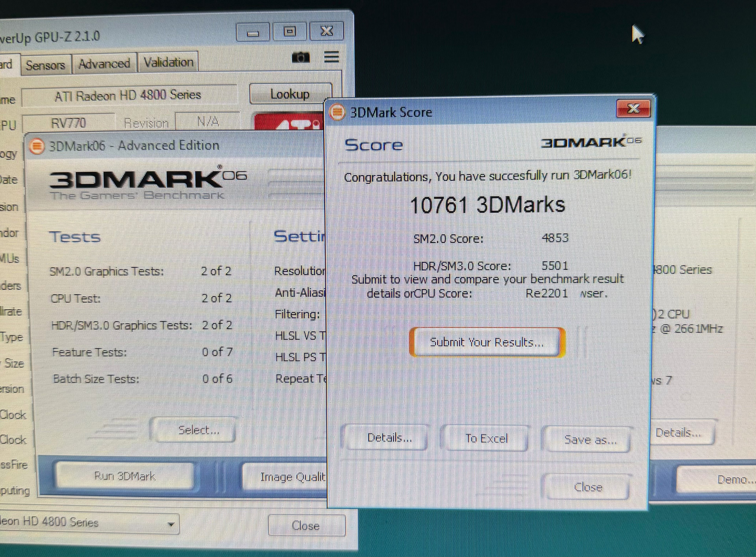Click the Revision N/A field
756x557 pixels.
208,121
